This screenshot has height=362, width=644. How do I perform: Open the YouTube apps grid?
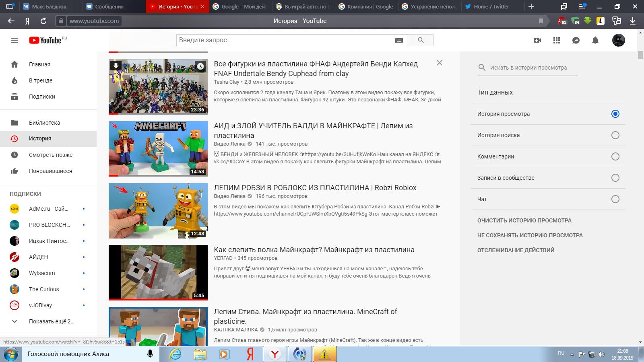click(x=557, y=40)
